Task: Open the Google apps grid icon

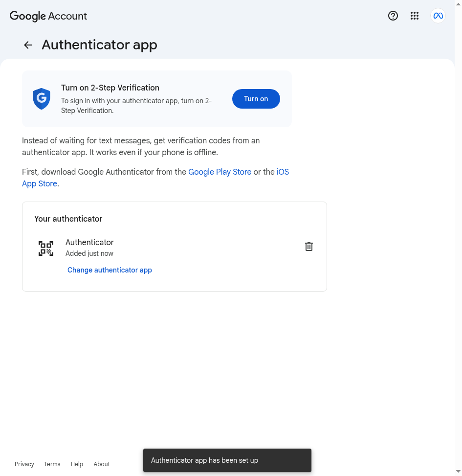Action: (415, 16)
